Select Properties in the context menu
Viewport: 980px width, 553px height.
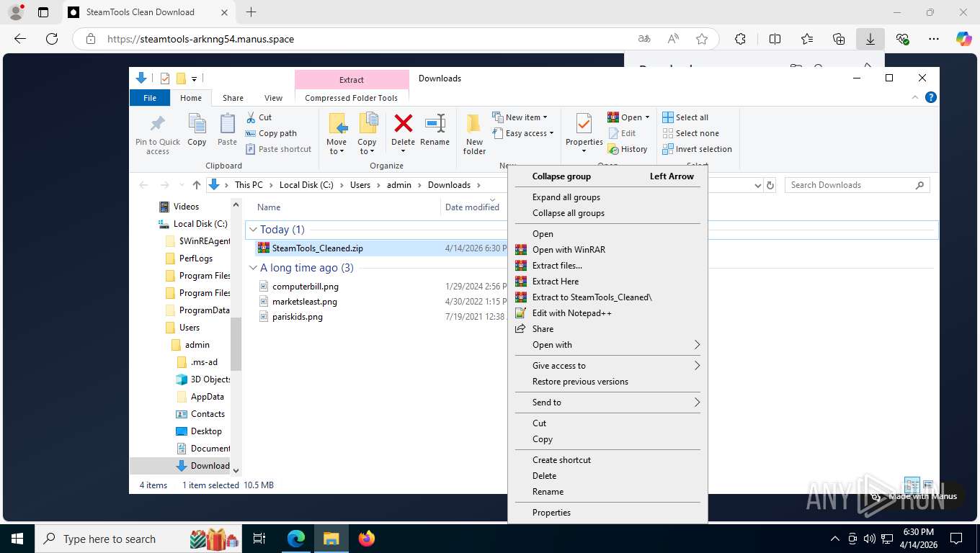pyautogui.click(x=607, y=513)
